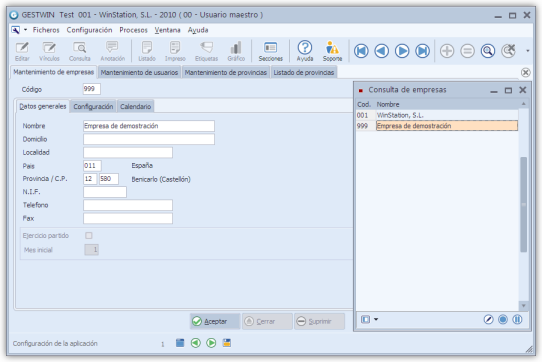The width and height of the screenshot is (542, 362).
Task: Click green right arrow in status bar
Action: coord(211,343)
